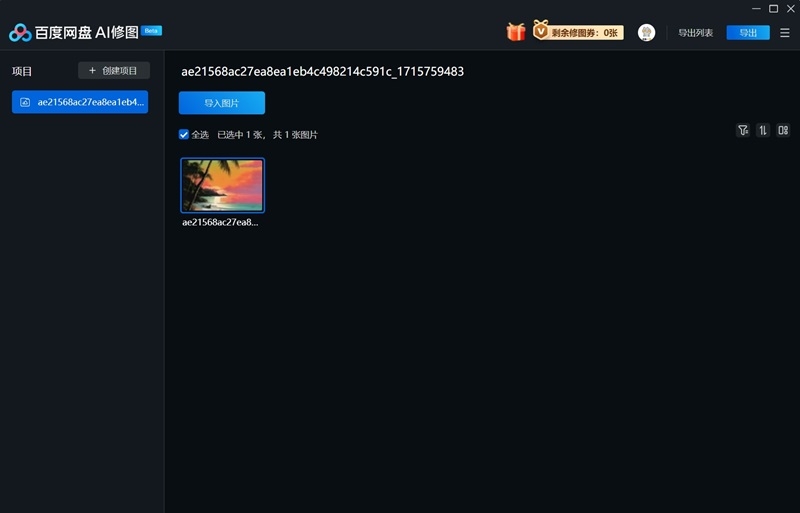
Task: Click the 导入图片 import images button
Action: (222, 103)
